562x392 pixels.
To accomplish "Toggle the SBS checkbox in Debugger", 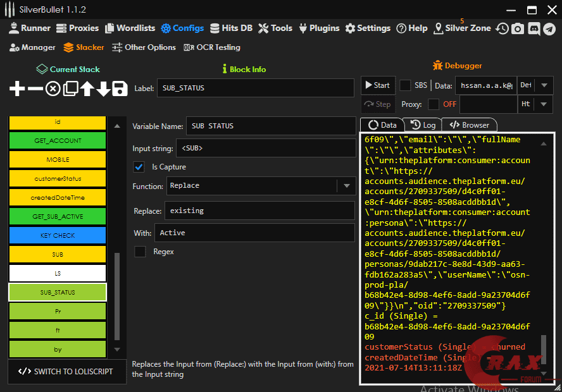I will tap(405, 85).
